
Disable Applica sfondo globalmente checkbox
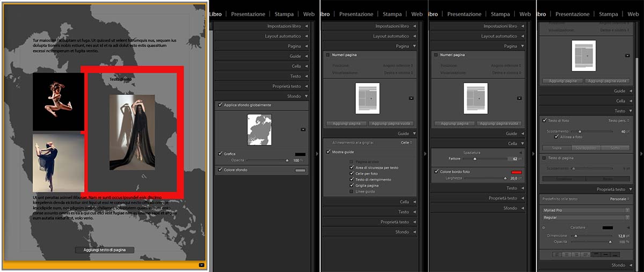click(221, 105)
